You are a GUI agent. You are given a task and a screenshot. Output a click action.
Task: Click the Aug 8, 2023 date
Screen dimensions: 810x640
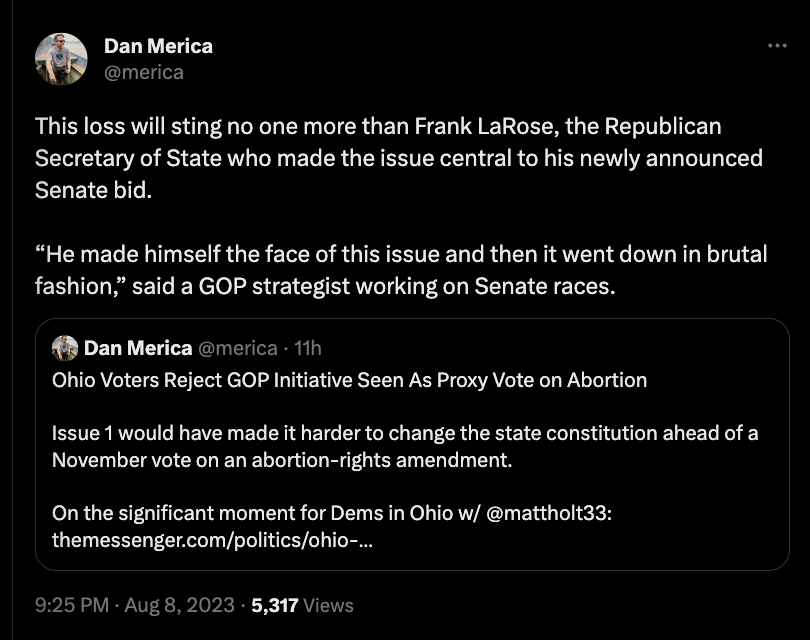[180, 605]
